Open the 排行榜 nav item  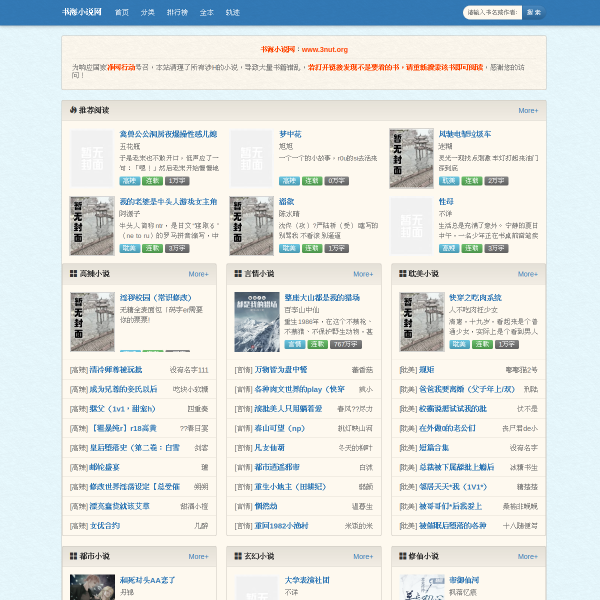point(177,13)
